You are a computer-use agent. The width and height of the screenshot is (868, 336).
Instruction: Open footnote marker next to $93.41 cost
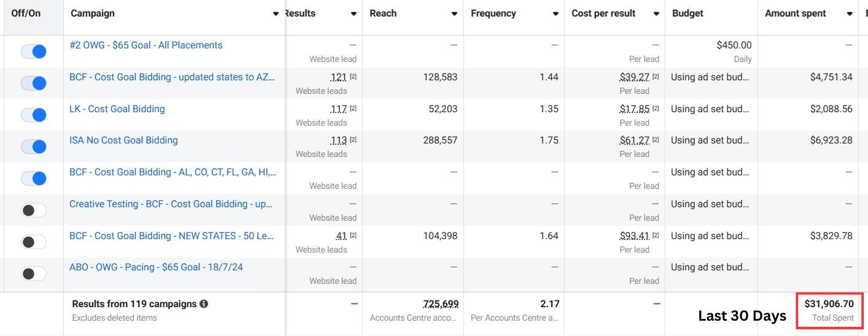point(655,236)
